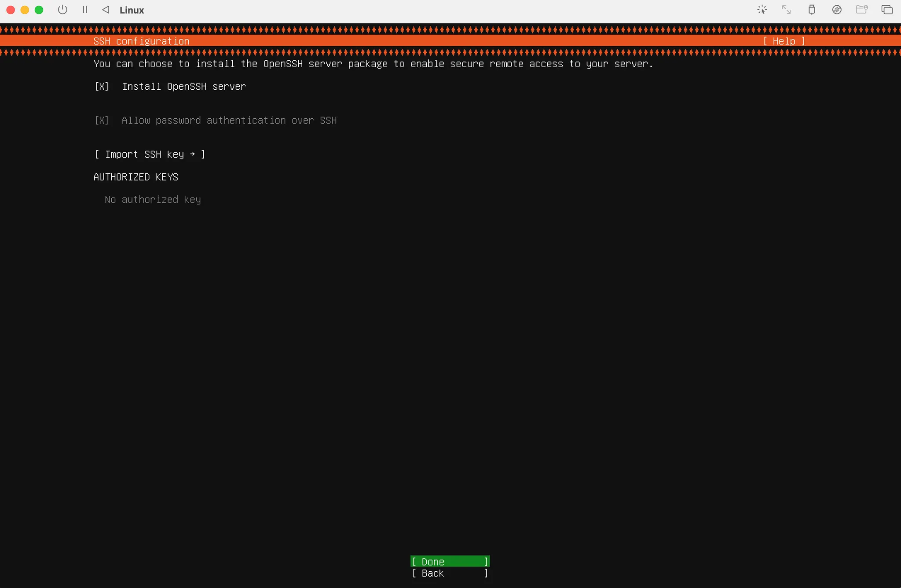The width and height of the screenshot is (901, 588).
Task: Click the green zoom window button
Action: point(39,10)
